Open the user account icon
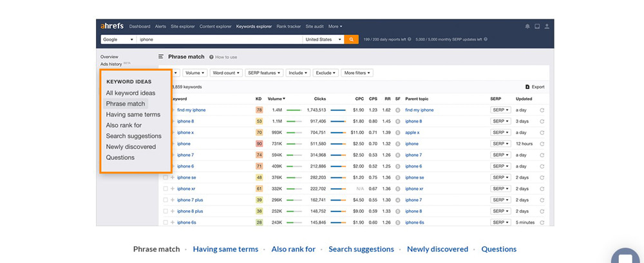Screen dimensions: 644x263 [x=547, y=26]
